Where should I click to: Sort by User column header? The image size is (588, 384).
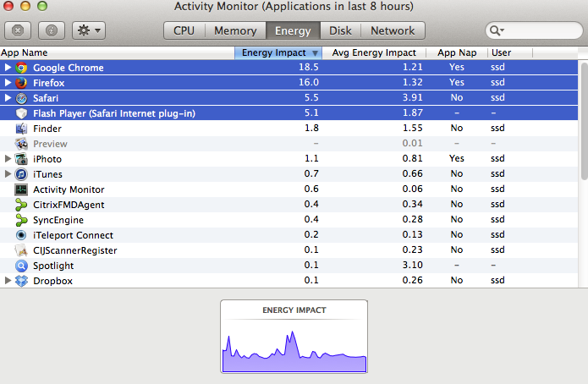510,53
